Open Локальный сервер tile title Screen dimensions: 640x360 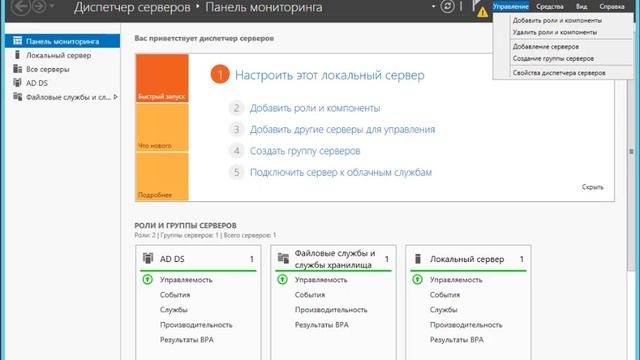click(x=467, y=259)
